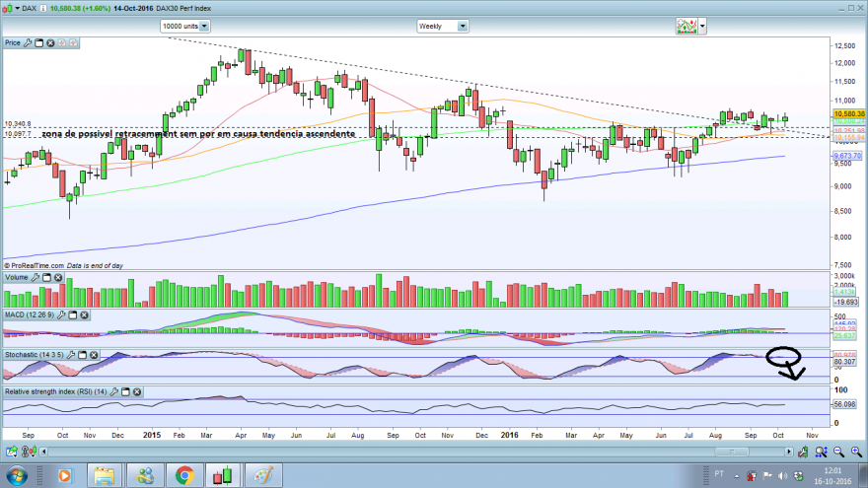Open the chart style dropdown arrow

click(x=702, y=26)
